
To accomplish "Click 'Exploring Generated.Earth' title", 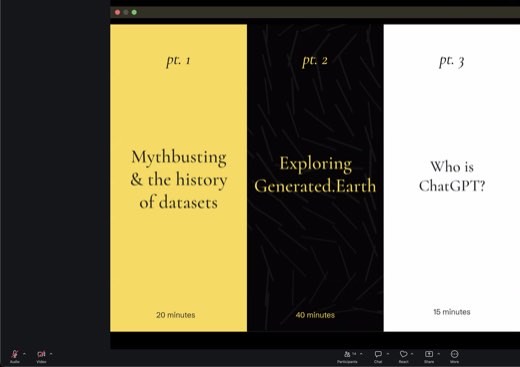I will click(x=315, y=175).
